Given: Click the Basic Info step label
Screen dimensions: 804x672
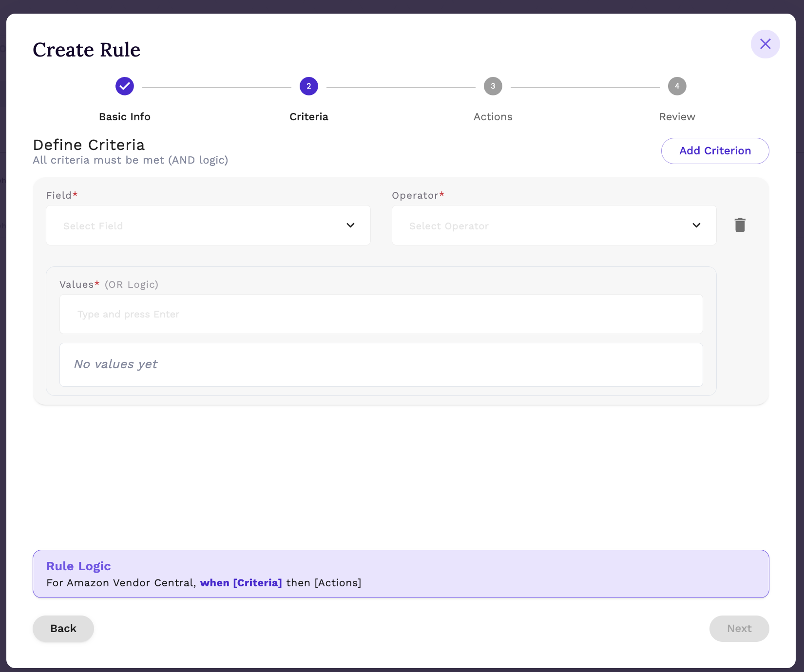Looking at the screenshot, I should [125, 117].
